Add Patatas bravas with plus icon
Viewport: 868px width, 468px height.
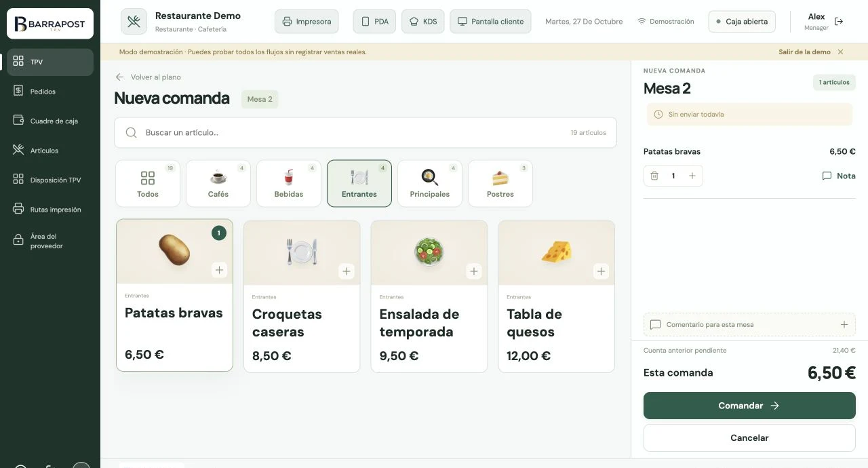(219, 270)
